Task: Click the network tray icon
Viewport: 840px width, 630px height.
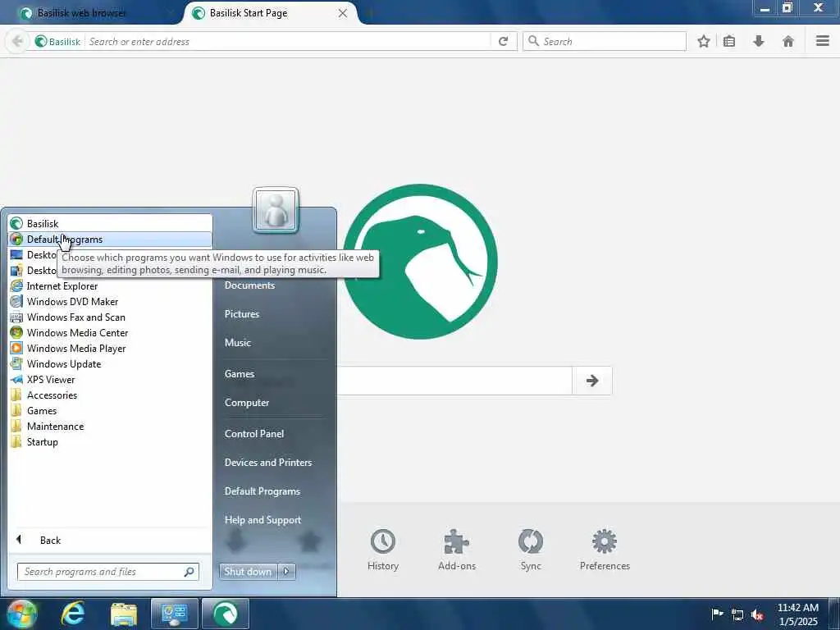Action: point(737,614)
